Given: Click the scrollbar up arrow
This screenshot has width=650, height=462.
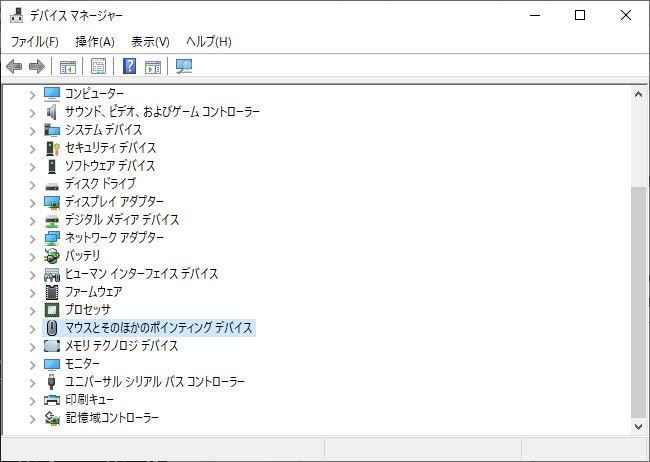Looking at the screenshot, I should click(638, 95).
